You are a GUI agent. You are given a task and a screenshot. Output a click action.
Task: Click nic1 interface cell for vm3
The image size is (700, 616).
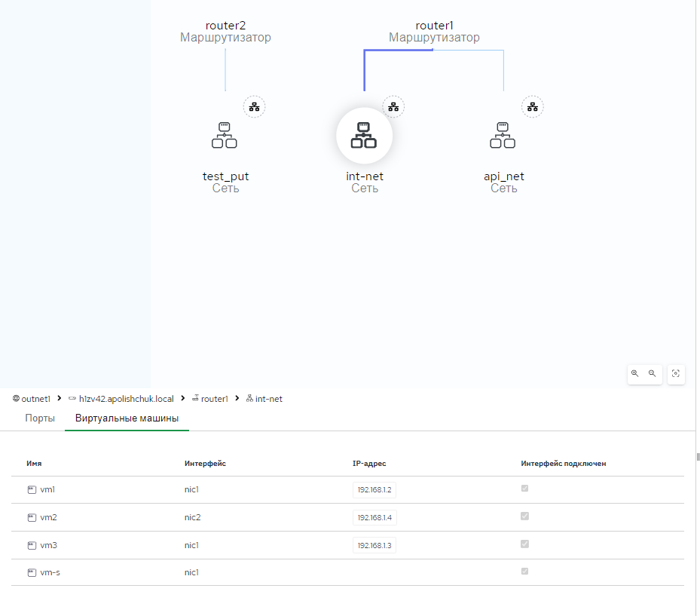191,545
